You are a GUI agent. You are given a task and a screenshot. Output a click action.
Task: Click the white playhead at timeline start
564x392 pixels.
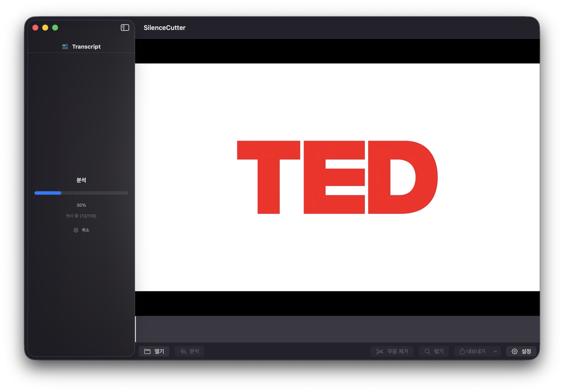click(x=136, y=329)
